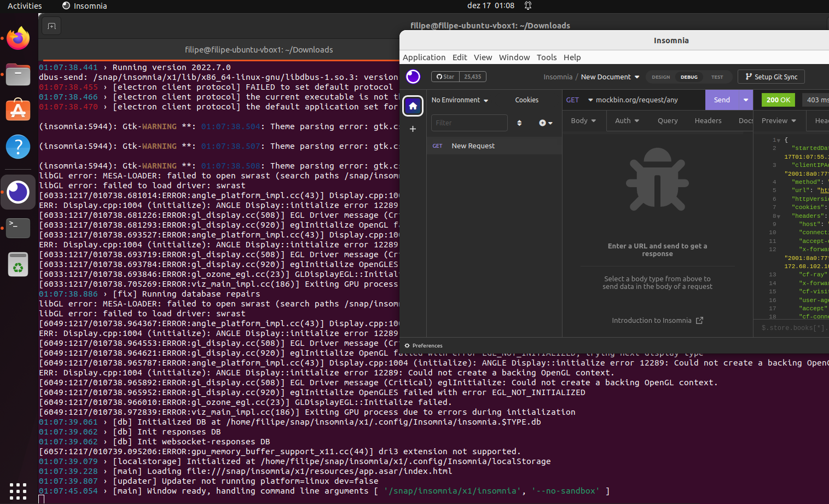
Task: Collapse the headers fold arrow at line 8
Action: tap(778, 216)
